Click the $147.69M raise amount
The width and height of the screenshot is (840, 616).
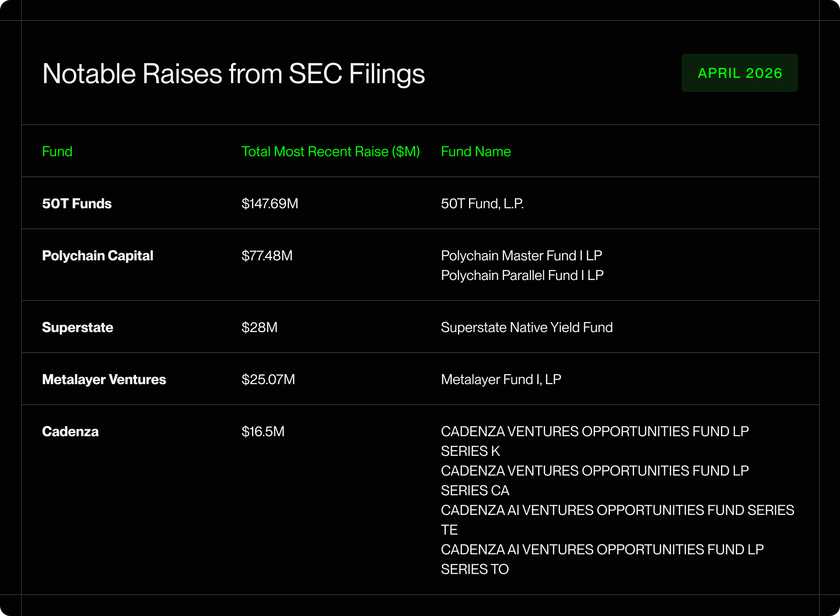point(270,203)
